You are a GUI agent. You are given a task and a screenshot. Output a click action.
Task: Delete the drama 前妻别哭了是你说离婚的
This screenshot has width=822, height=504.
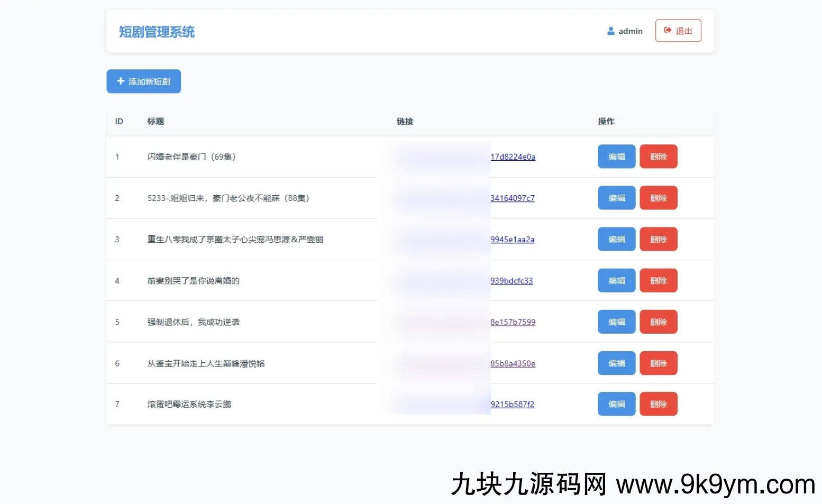[658, 281]
